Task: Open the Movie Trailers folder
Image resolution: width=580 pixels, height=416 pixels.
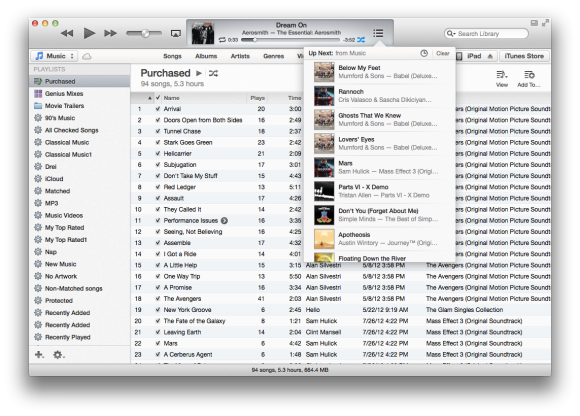Action: click(80, 106)
